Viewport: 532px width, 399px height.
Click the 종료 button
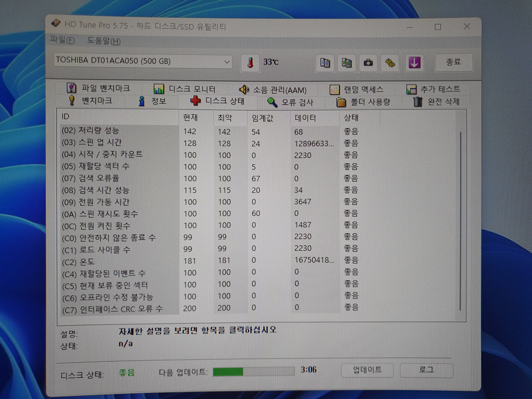tap(454, 62)
